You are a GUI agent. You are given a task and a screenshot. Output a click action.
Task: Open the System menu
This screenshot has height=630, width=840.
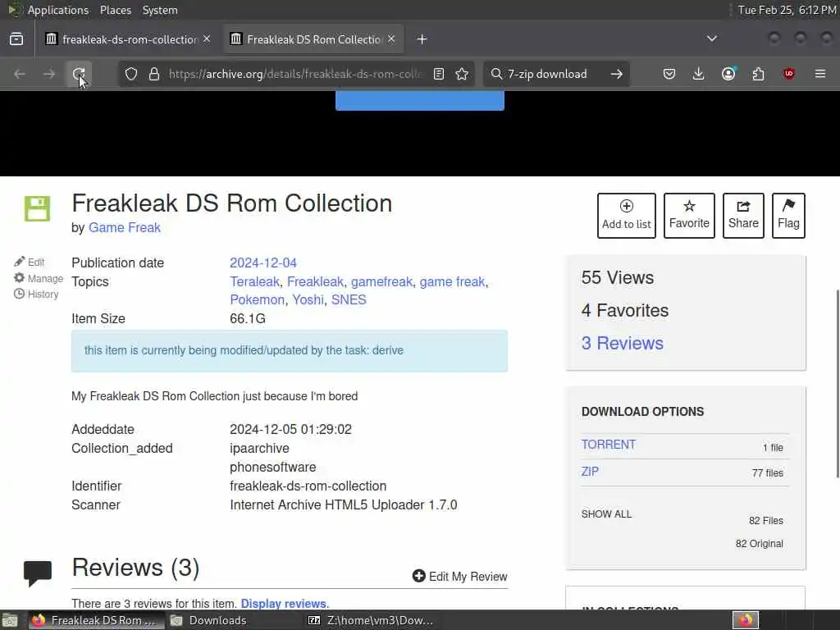coord(160,10)
